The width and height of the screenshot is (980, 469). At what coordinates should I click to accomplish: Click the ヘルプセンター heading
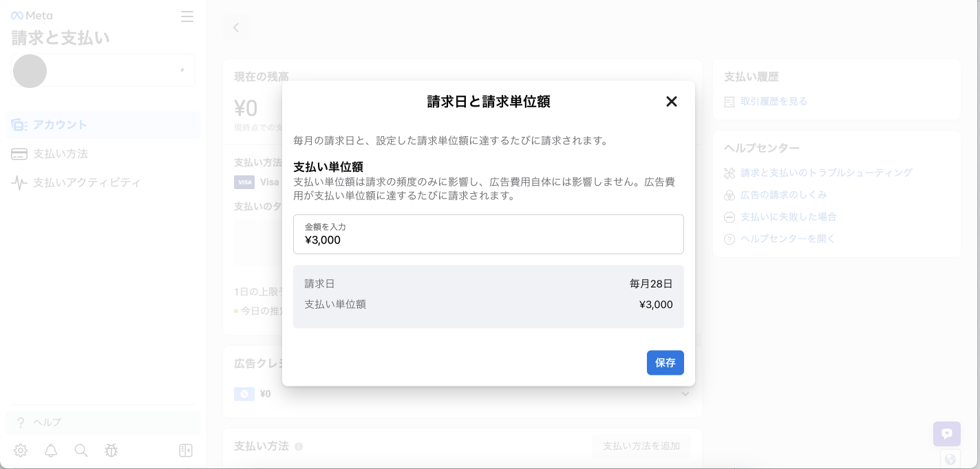(x=762, y=148)
